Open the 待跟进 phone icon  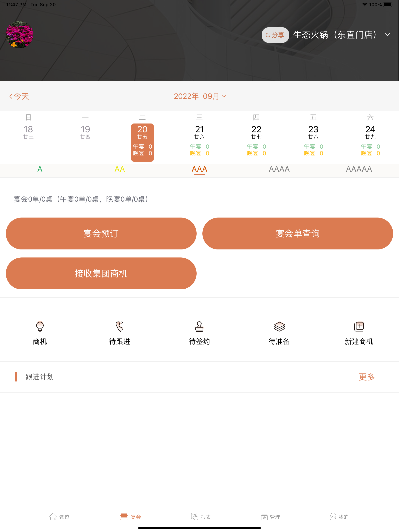[x=120, y=327]
